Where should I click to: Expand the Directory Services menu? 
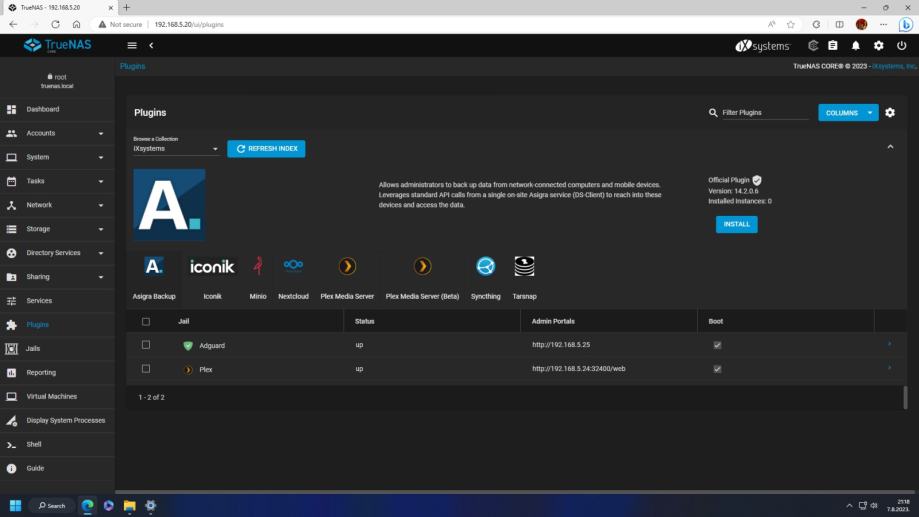click(x=57, y=253)
